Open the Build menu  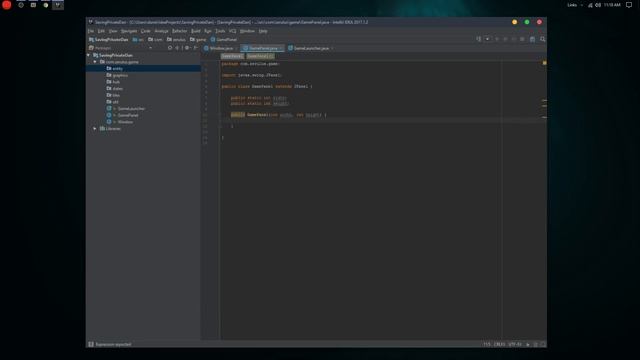click(x=196, y=31)
